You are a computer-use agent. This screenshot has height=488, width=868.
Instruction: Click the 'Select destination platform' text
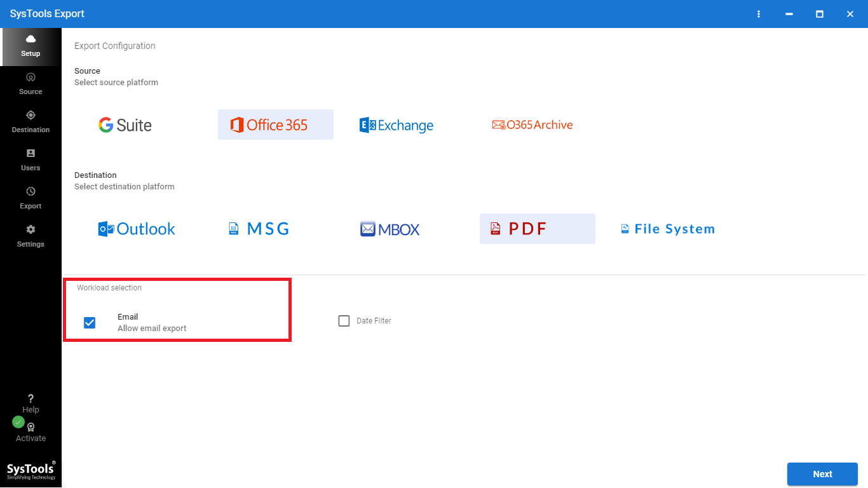click(125, 187)
